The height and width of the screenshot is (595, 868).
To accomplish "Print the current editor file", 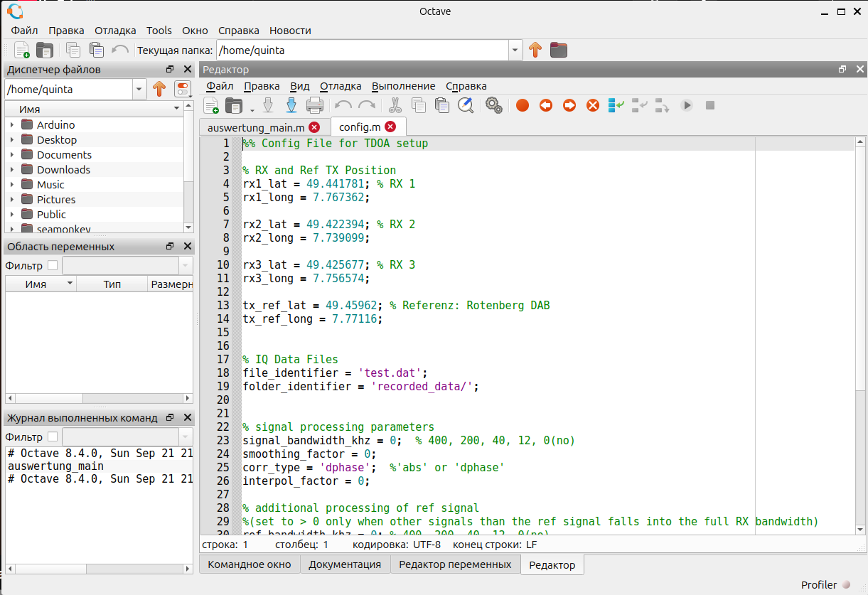I will click(x=314, y=105).
